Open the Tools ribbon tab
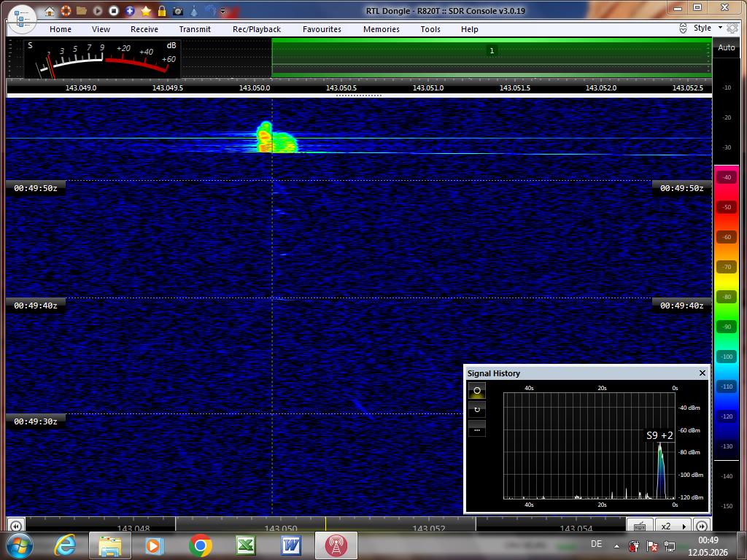Image resolution: width=747 pixels, height=560 pixels. coord(430,29)
